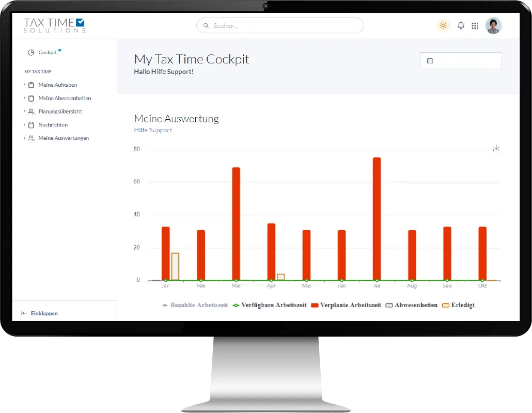Toggle Erledigt legend entry
This screenshot has width=532, height=413.
[x=458, y=305]
